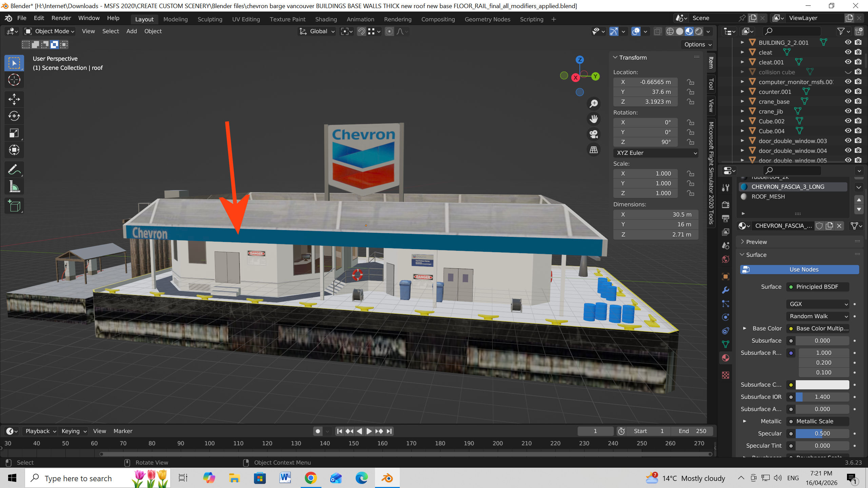This screenshot has height=488, width=868.
Task: Show the collision cube object
Action: pos(848,72)
